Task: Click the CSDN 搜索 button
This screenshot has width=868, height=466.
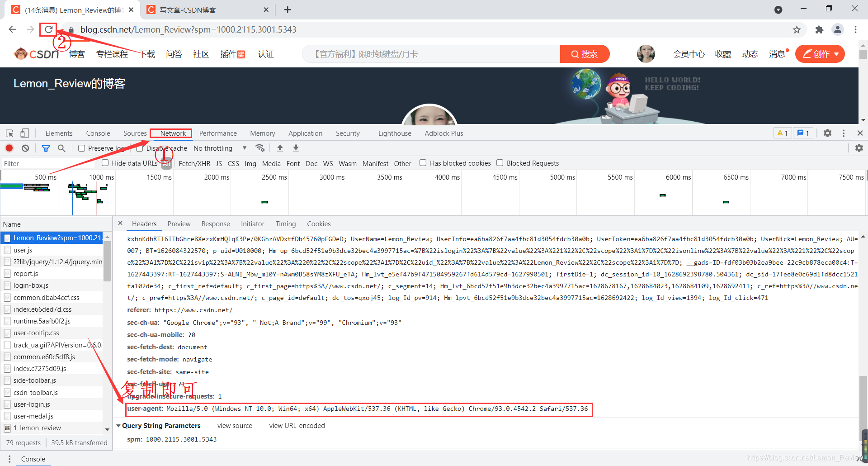Action: pos(585,54)
